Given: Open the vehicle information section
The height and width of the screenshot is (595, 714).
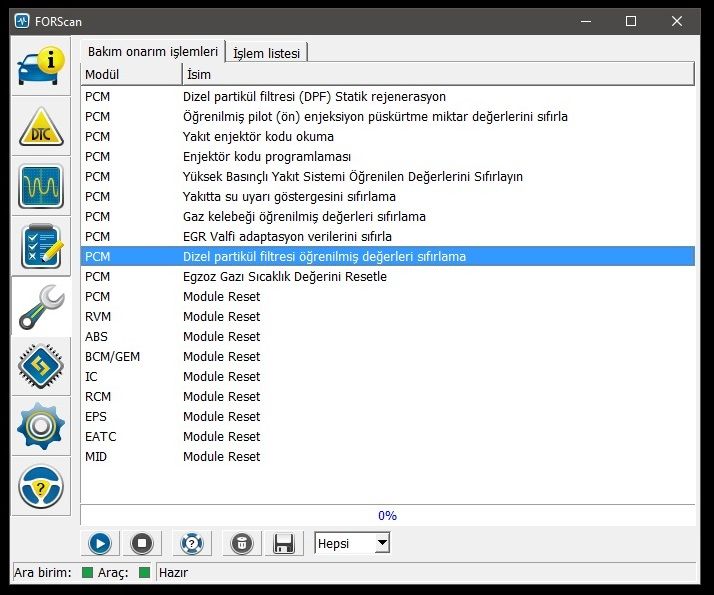Looking at the screenshot, I should tap(41, 66).
